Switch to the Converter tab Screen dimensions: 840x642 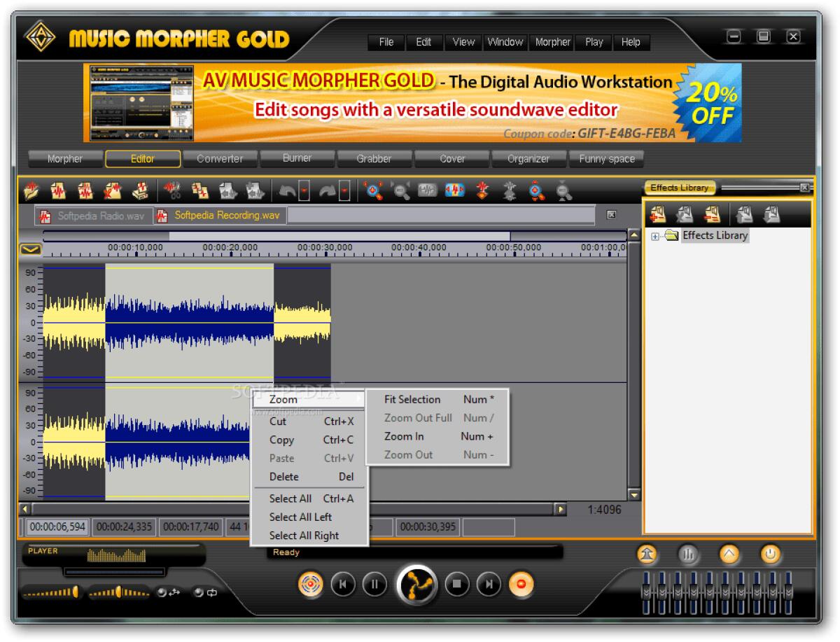click(220, 159)
